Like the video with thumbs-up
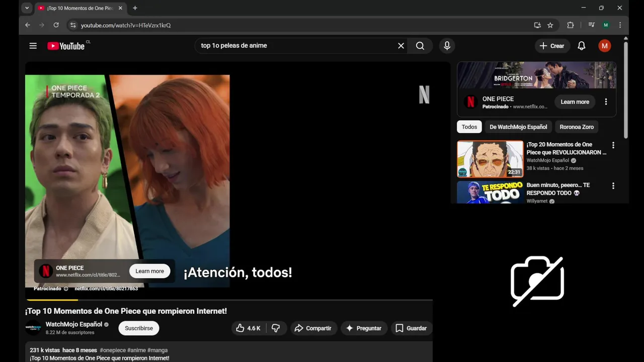This screenshot has width=644, height=362. coord(249,328)
